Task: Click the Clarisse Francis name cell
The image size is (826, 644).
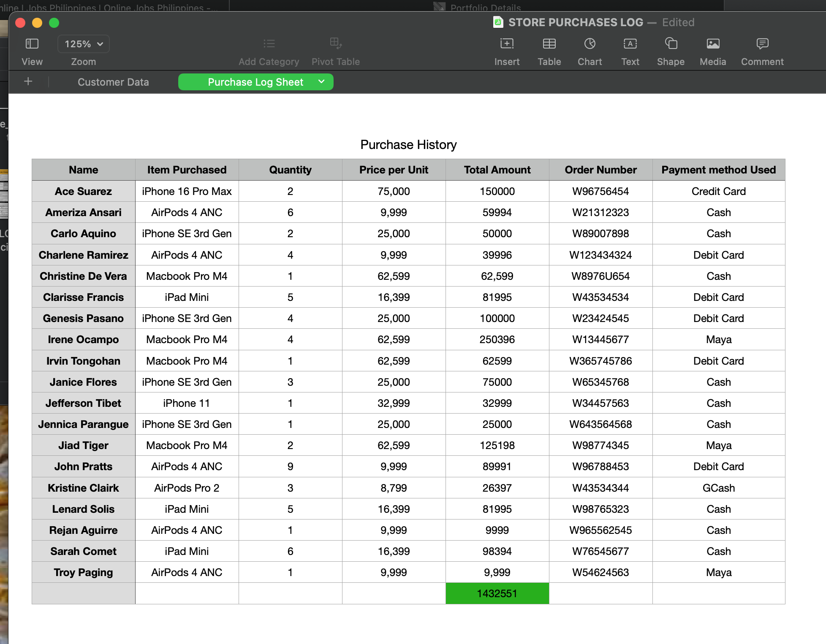Action: pyautogui.click(x=84, y=297)
